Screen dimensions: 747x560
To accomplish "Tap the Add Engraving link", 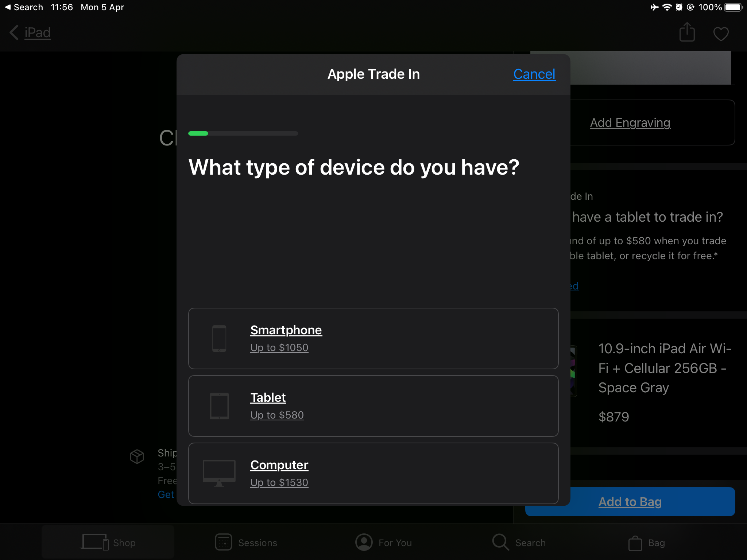I will coord(630,123).
